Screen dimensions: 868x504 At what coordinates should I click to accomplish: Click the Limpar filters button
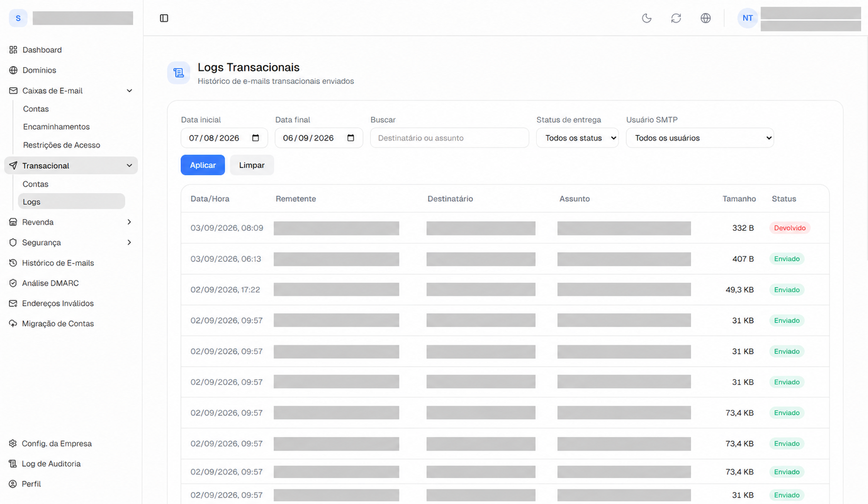pyautogui.click(x=252, y=165)
